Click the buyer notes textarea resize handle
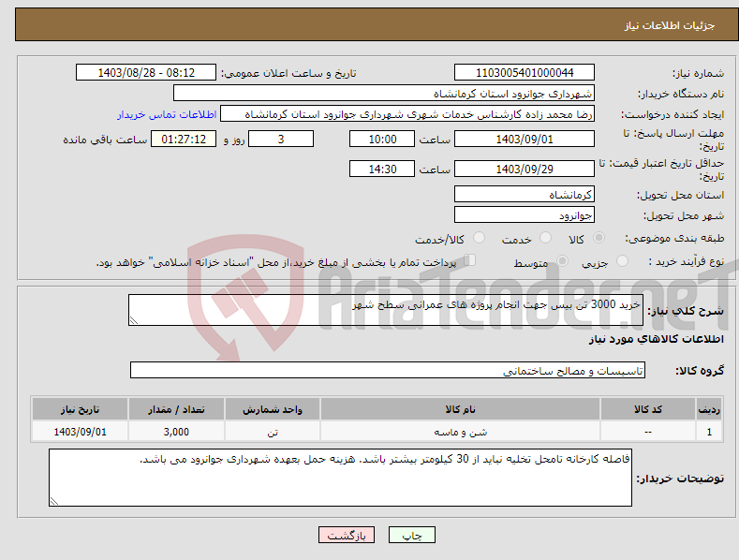Image resolution: width=739 pixels, height=560 pixels. [x=54, y=501]
